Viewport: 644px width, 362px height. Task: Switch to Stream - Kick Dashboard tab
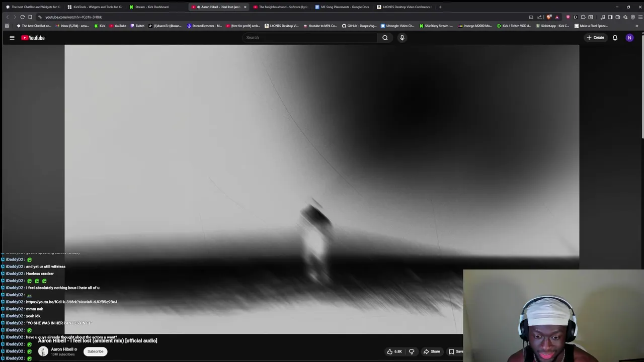point(157,7)
